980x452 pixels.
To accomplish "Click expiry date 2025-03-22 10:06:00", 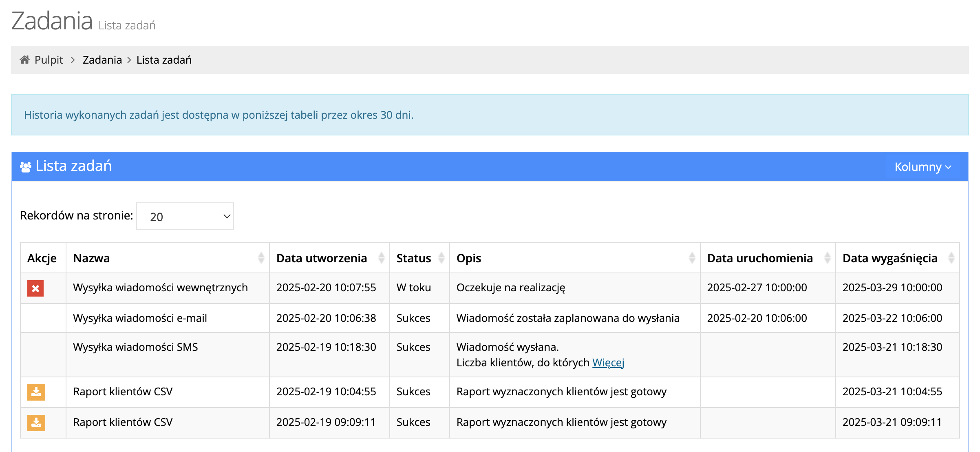I will pyautogui.click(x=892, y=318).
